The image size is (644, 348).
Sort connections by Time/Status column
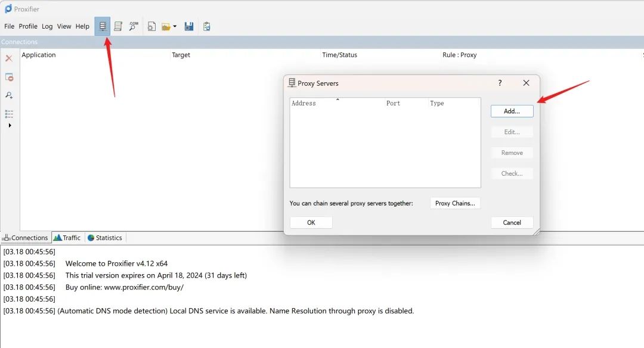381,55
